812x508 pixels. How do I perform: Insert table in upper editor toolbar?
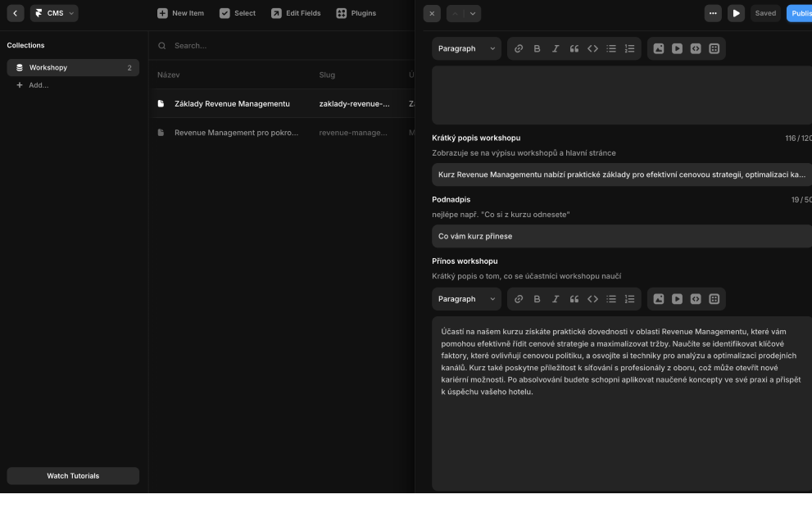pyautogui.click(x=714, y=48)
